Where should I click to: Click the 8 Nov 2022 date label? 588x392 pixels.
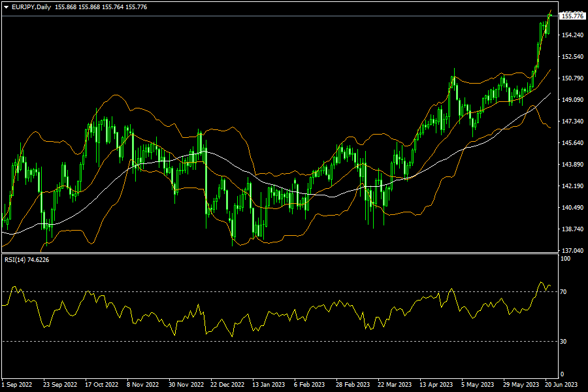point(142,385)
